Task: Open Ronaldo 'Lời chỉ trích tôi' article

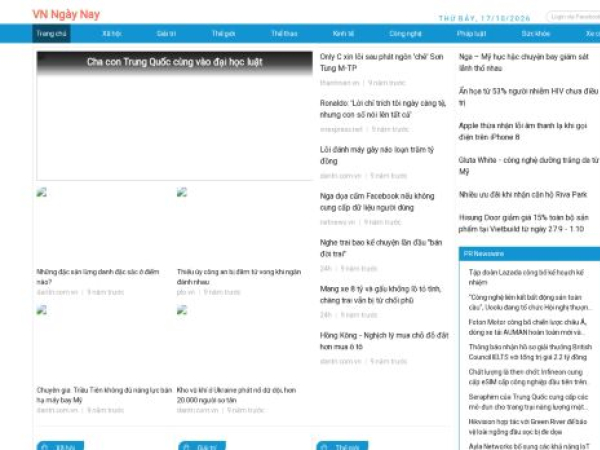Action: [x=383, y=109]
